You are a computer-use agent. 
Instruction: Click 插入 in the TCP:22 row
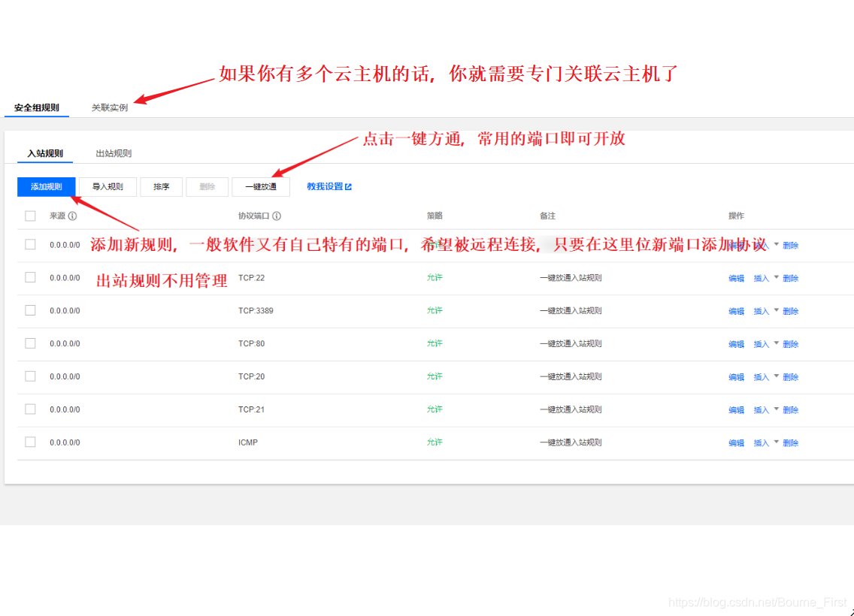(x=762, y=278)
